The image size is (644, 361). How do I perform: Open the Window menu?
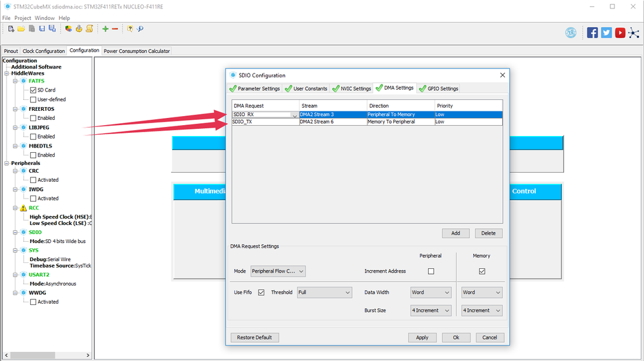[x=44, y=18]
